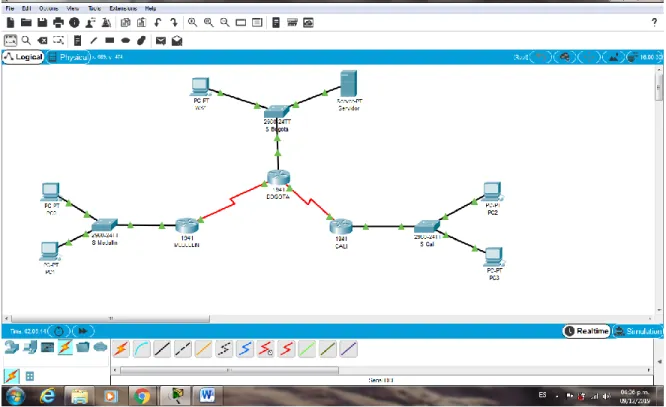Viewport: 666px width, 407px height.
Task: Pick copper cross-over dashed cable
Action: click(183, 349)
